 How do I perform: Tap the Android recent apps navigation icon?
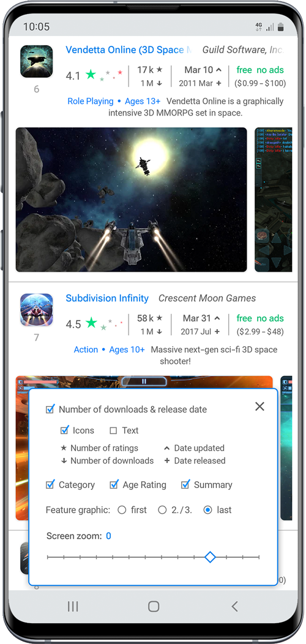(x=73, y=606)
